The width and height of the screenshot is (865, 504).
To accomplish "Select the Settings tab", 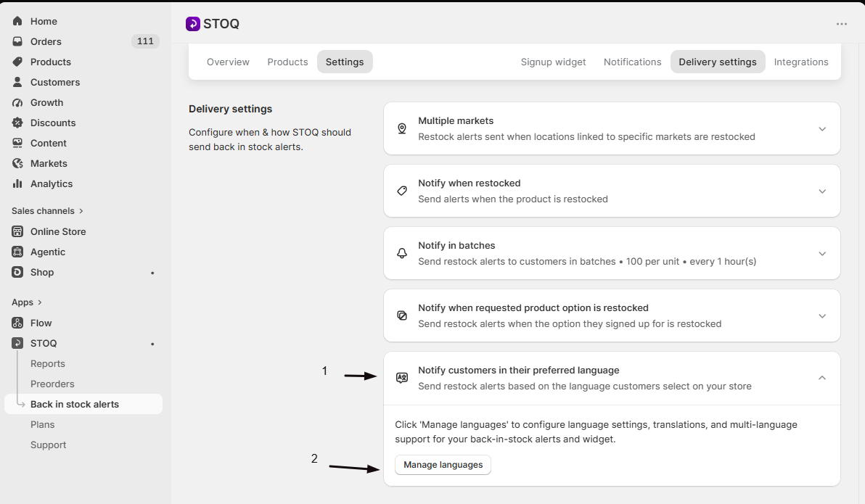I will [345, 62].
